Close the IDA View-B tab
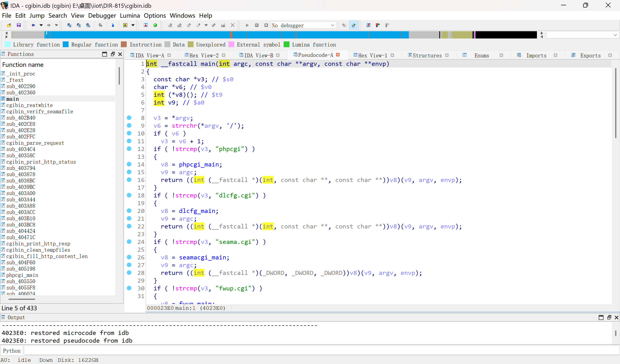This screenshot has width=620, height=364. pos(278,55)
